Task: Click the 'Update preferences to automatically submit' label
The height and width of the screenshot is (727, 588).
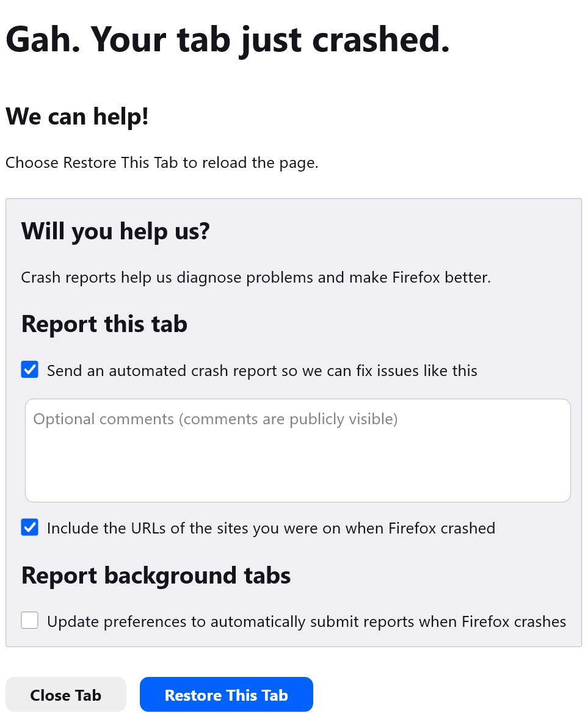Action: (x=306, y=621)
